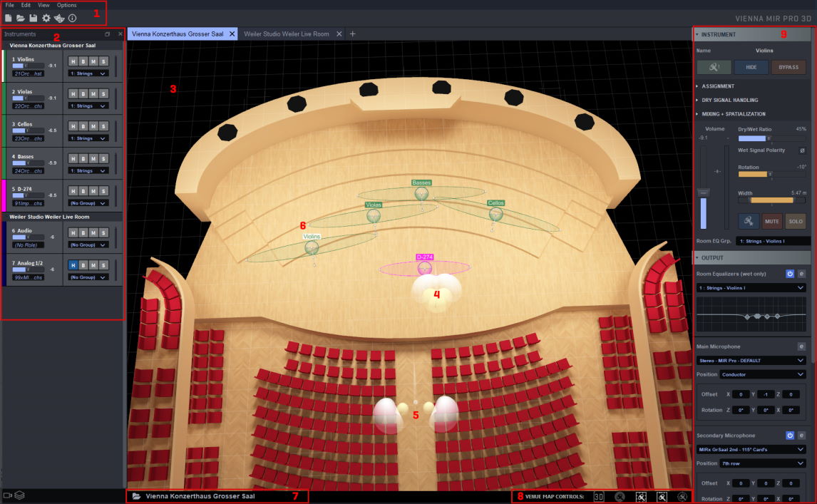Open Analog 1/2 group dropdown
Viewport: 817px width, 504px height.
88,277
